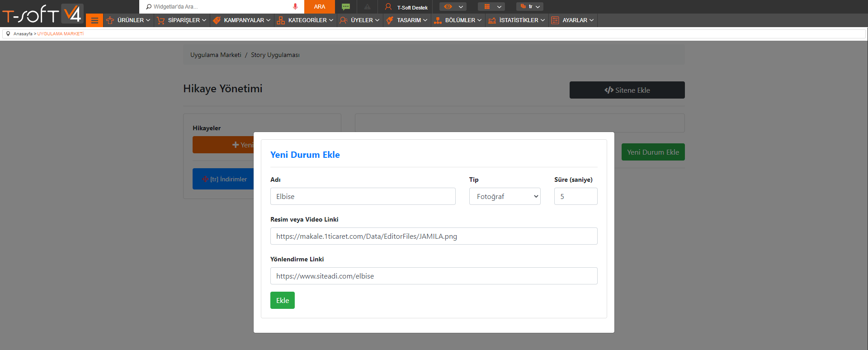Screen dimensions: 868x350
Task: Click the KATEGORİLER hierarchy icon
Action: point(281,20)
